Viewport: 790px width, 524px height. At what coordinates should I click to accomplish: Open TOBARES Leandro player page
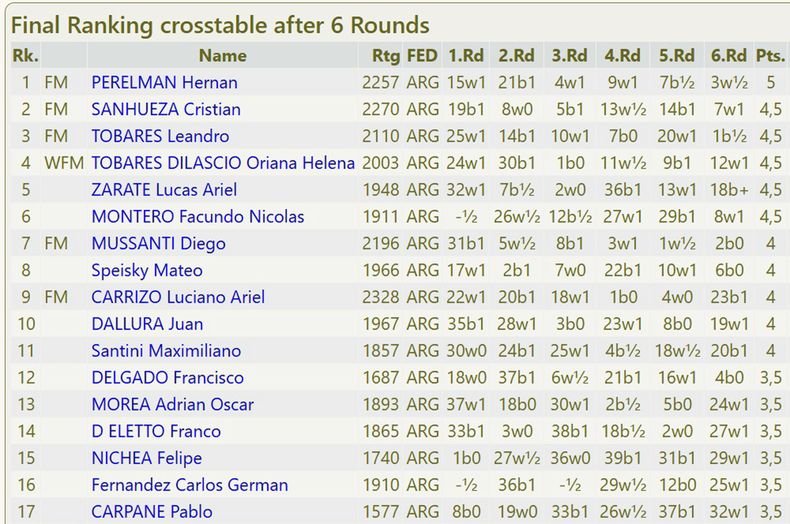point(160,136)
